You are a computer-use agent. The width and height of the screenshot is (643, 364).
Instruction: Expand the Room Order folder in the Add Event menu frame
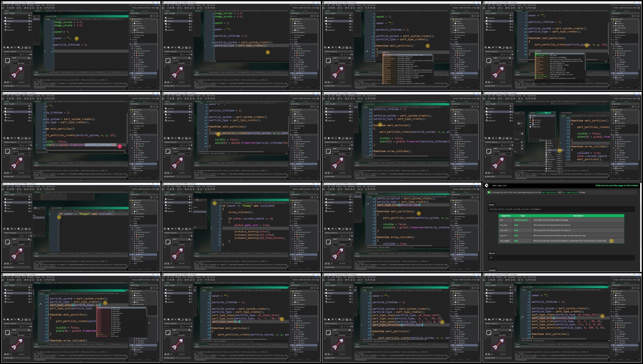614,116
